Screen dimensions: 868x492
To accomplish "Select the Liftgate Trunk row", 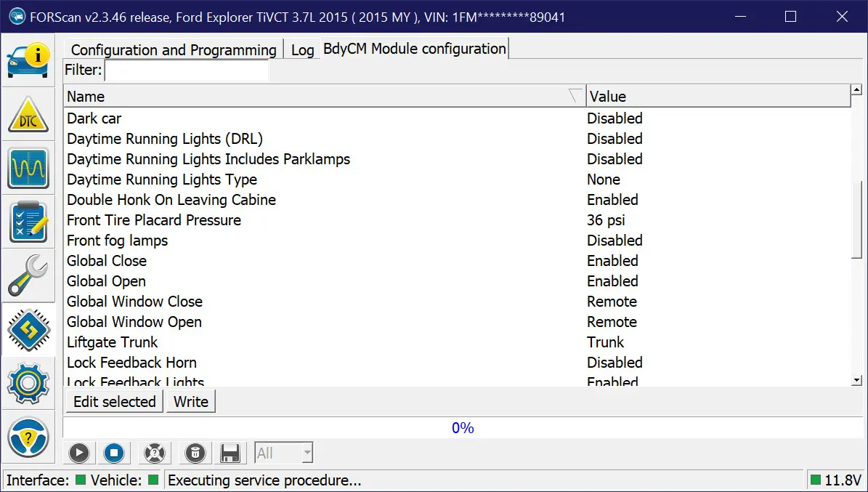I will click(458, 342).
